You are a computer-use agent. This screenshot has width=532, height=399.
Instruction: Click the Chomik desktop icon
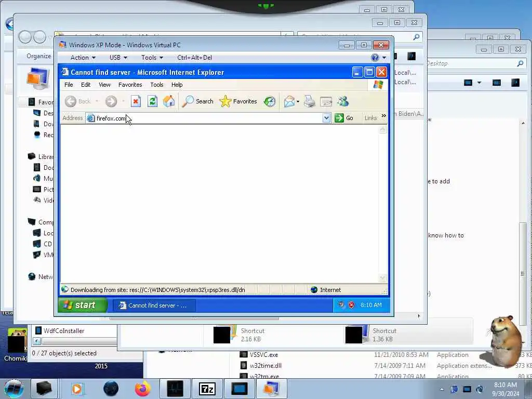(x=16, y=344)
